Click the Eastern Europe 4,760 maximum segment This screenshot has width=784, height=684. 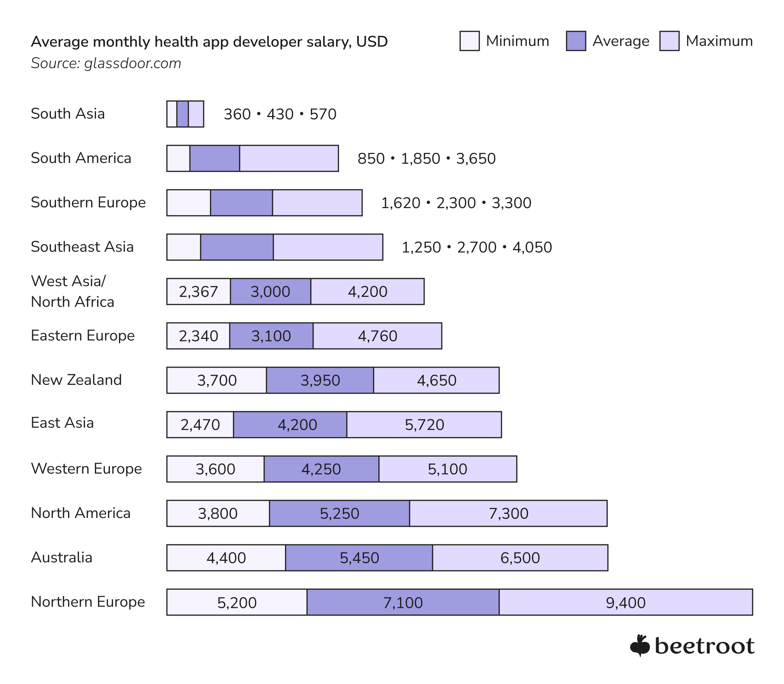(x=377, y=336)
